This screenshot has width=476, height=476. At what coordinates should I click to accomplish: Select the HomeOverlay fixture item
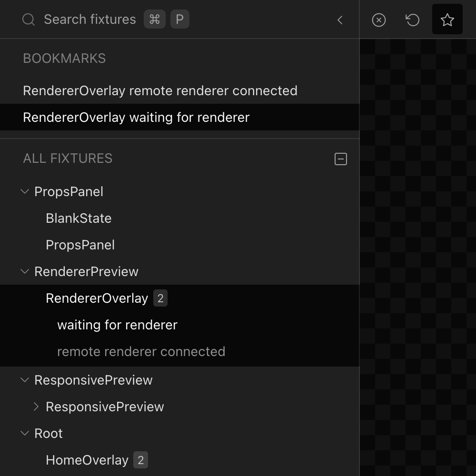click(87, 460)
